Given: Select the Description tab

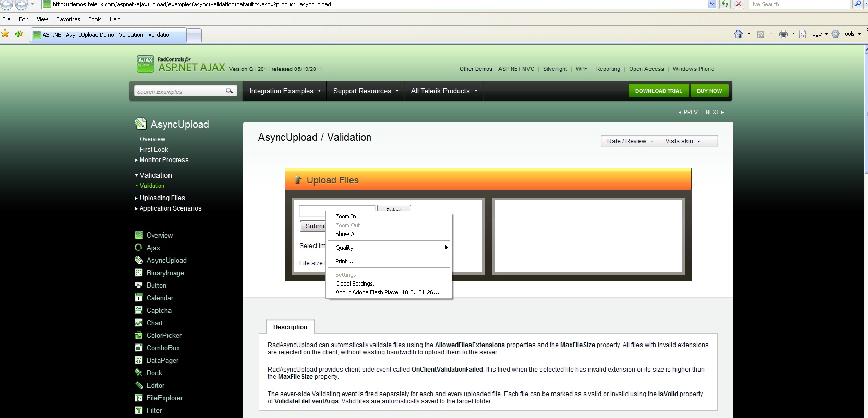Looking at the screenshot, I should [x=290, y=327].
